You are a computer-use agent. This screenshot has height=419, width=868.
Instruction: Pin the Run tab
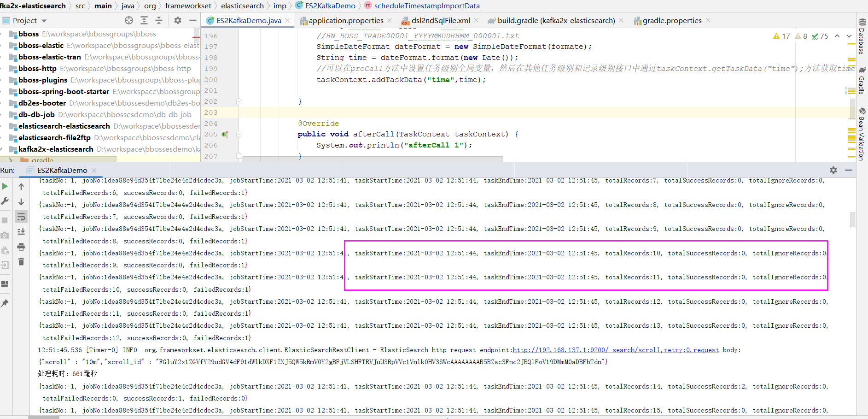5,303
